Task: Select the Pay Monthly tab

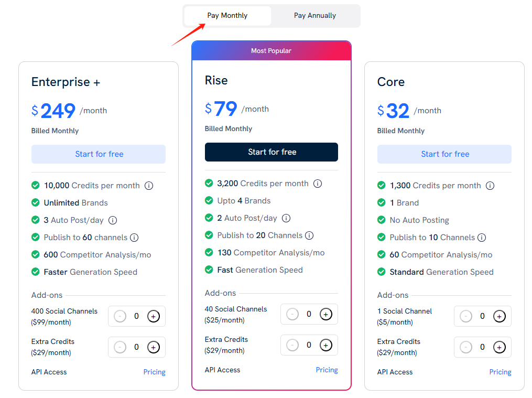Action: tap(227, 15)
